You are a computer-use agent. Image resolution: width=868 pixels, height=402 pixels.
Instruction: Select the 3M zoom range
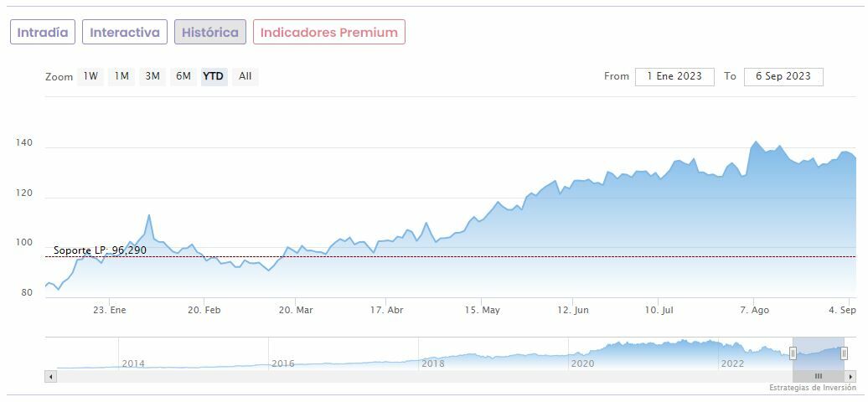coord(152,76)
